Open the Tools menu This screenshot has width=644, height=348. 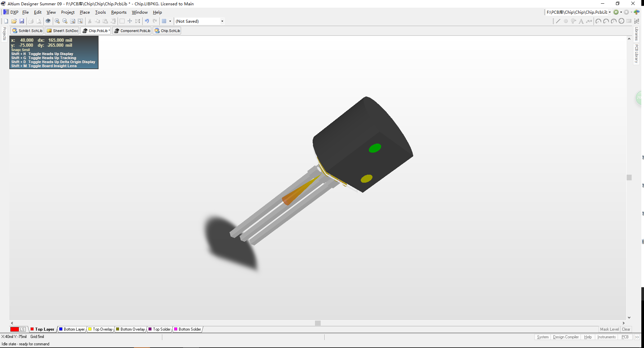100,12
